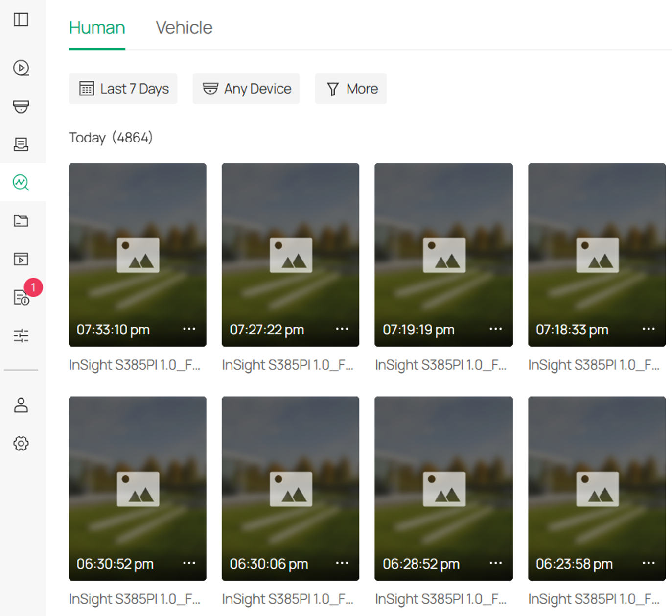Viewport: 672px width, 616px height.
Task: Open the 07:27:22 pm event thumbnail
Action: [290, 255]
